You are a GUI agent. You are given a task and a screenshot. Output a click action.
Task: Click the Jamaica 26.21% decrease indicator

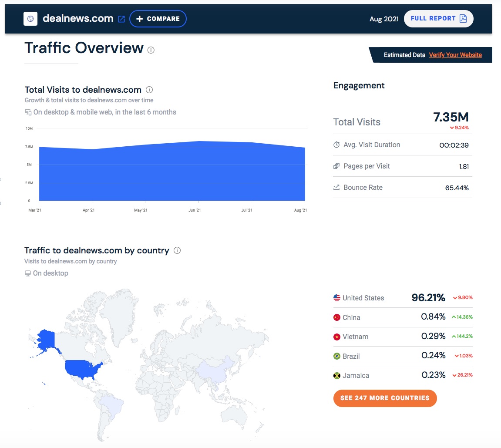point(462,375)
